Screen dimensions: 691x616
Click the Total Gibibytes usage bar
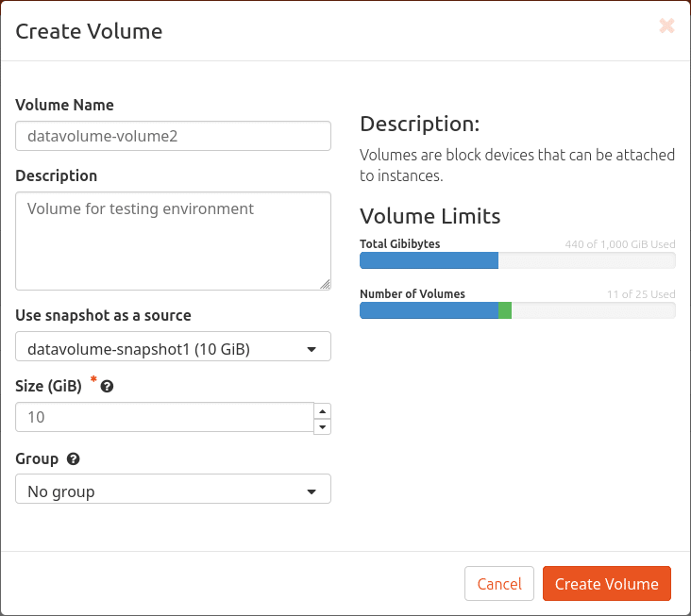[517, 260]
